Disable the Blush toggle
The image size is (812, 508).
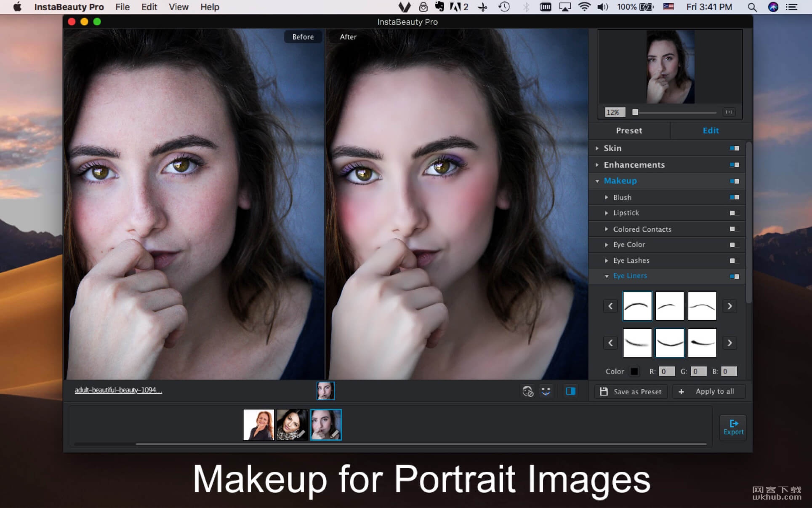pyautogui.click(x=734, y=197)
